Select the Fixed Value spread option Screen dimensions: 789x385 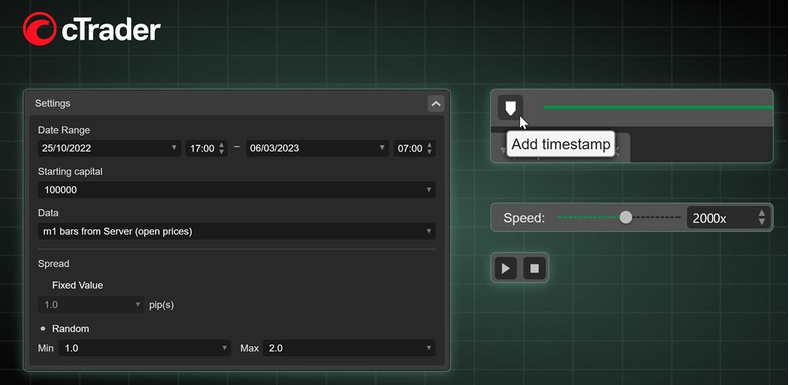77,285
